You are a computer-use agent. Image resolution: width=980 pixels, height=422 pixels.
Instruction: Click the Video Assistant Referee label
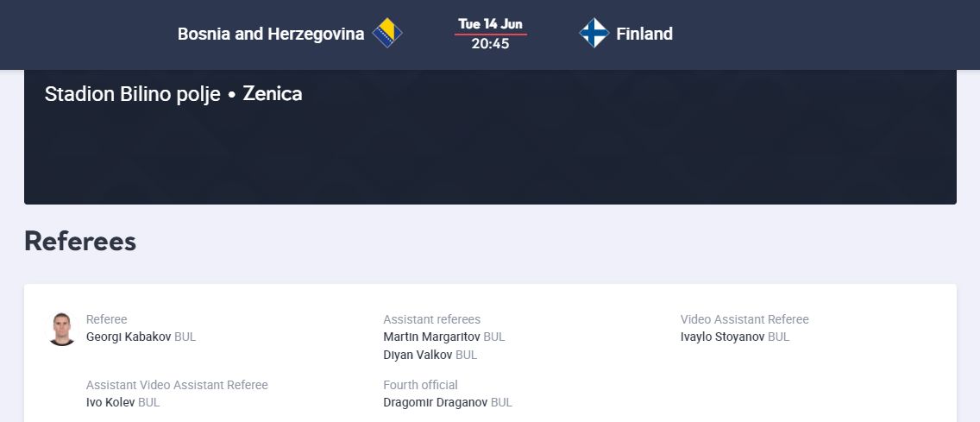pos(744,319)
